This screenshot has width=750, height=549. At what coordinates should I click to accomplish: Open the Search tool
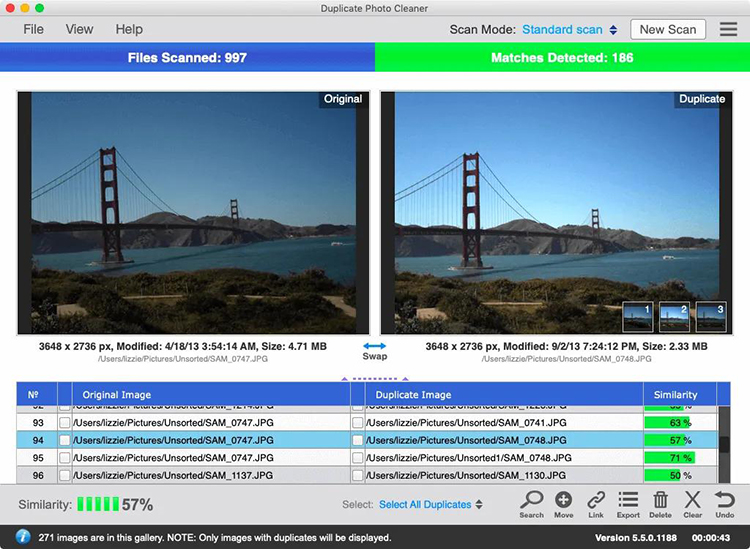tap(531, 504)
